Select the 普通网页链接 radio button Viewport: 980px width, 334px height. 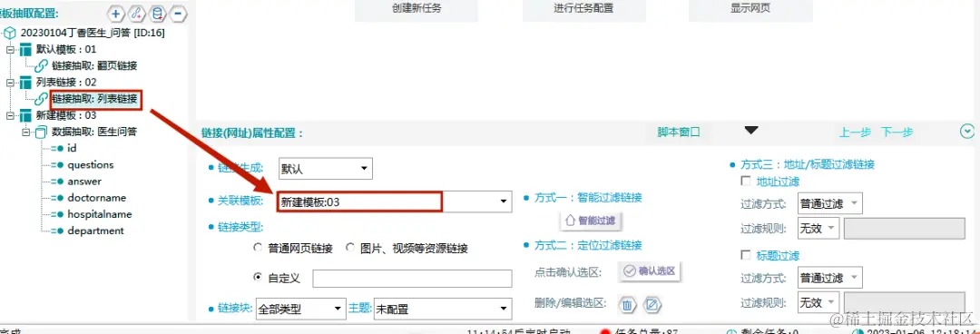(x=258, y=248)
